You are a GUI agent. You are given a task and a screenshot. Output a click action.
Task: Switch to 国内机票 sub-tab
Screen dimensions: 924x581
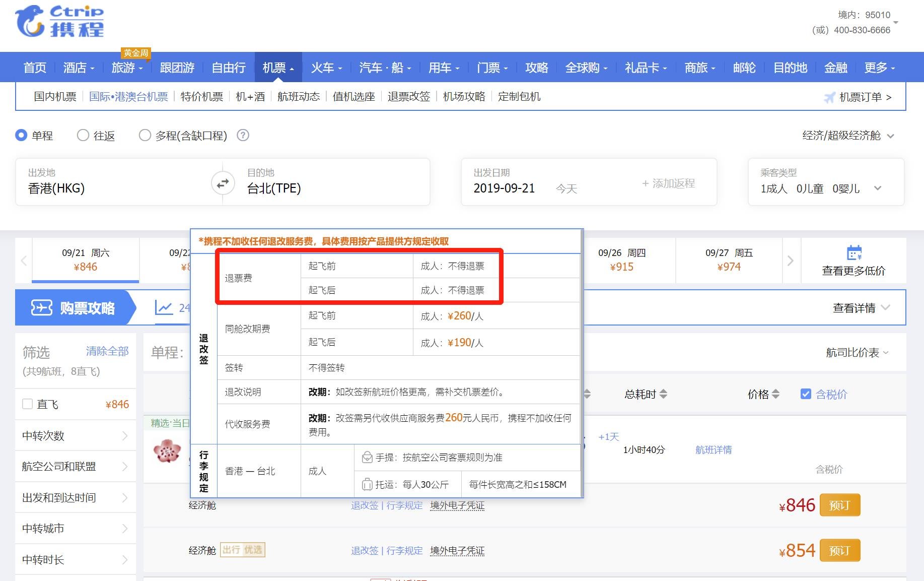pos(55,96)
